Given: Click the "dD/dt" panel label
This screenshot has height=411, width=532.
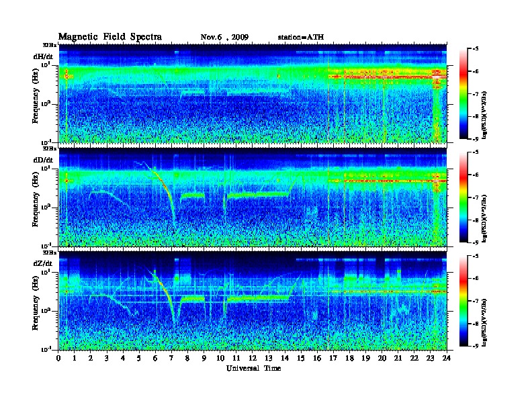Looking at the screenshot, I should tap(43, 160).
